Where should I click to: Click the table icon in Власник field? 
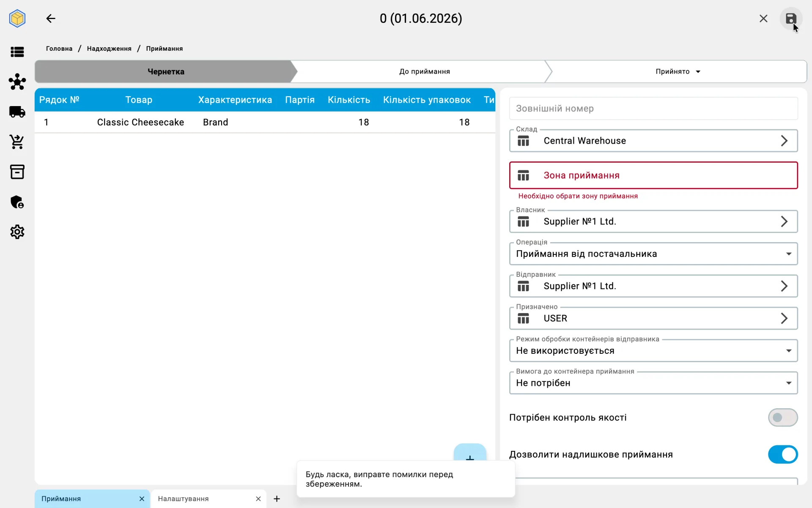[523, 221]
